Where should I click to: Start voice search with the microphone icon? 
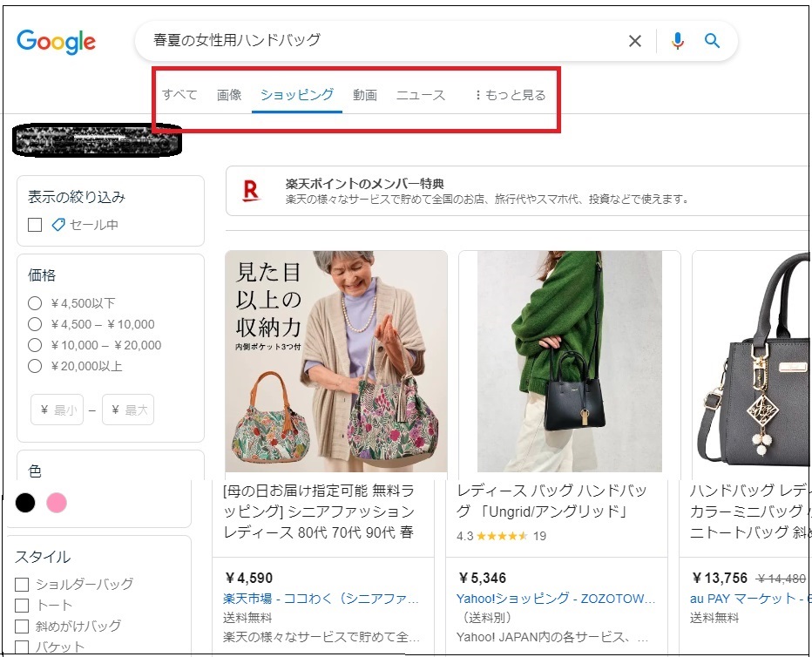[x=677, y=40]
